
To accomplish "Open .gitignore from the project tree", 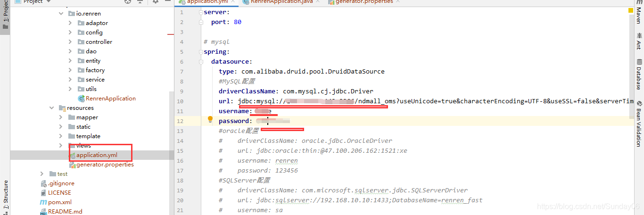I will [57, 183].
